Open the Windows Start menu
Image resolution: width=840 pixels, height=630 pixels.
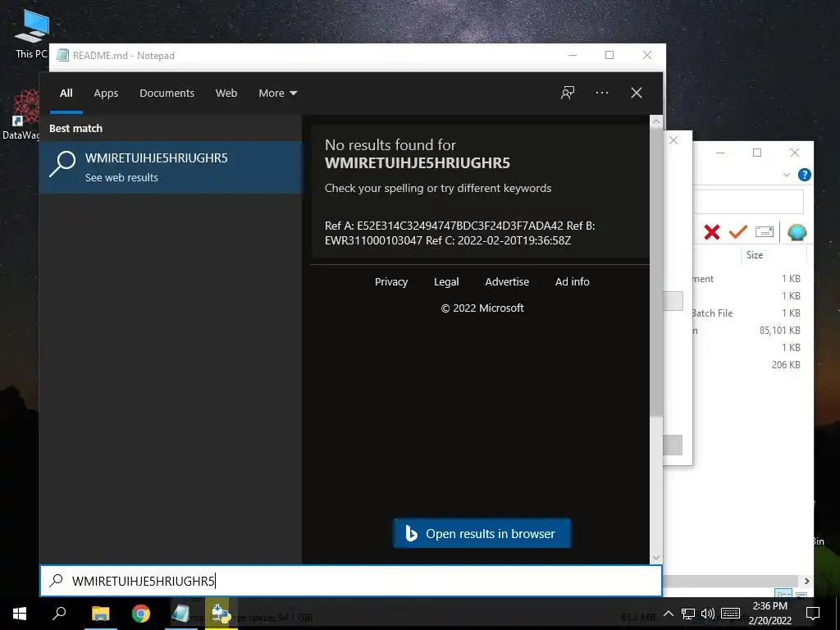coord(20,614)
